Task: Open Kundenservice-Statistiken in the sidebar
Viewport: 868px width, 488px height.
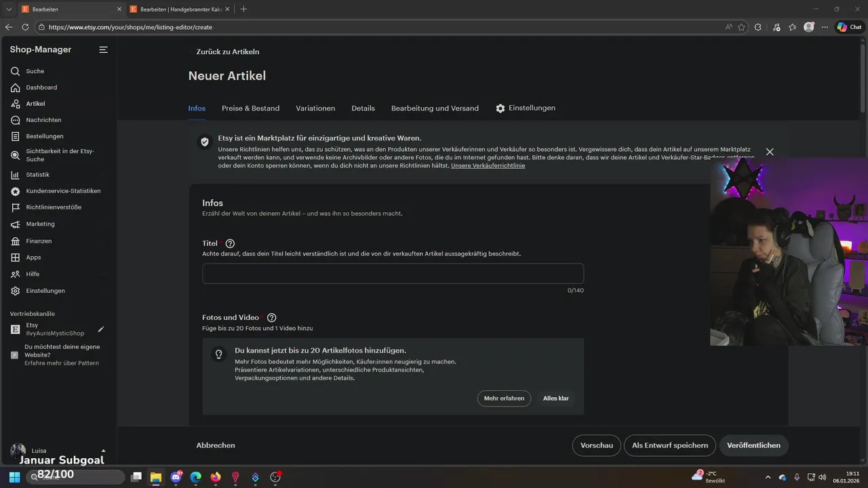Action: [x=63, y=191]
